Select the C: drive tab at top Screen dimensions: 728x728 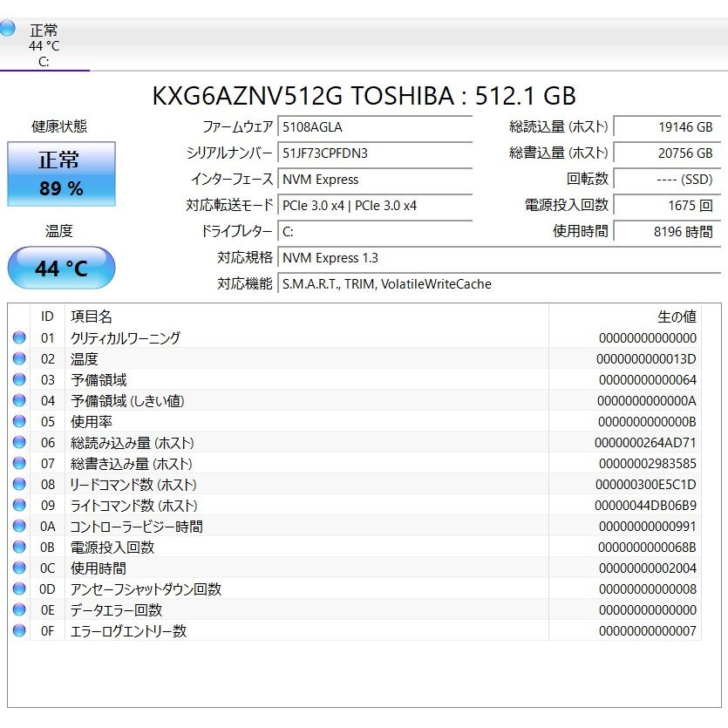[x=44, y=45]
